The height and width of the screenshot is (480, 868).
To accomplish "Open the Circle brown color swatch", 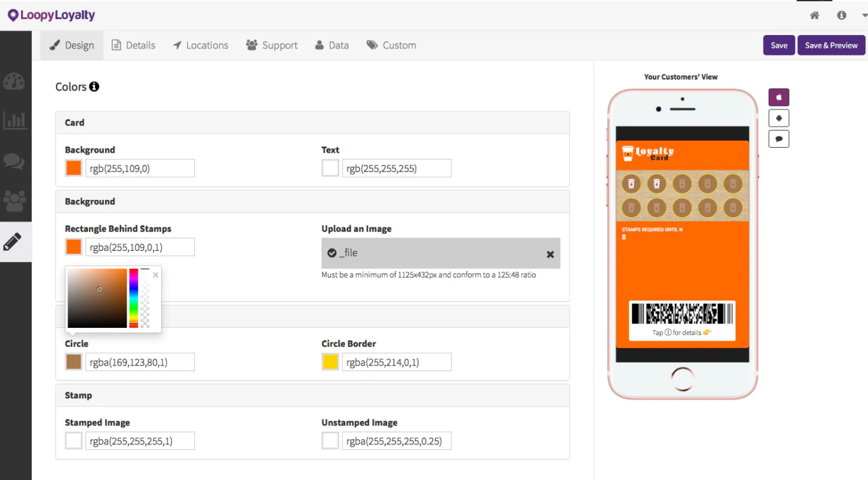I will (74, 362).
